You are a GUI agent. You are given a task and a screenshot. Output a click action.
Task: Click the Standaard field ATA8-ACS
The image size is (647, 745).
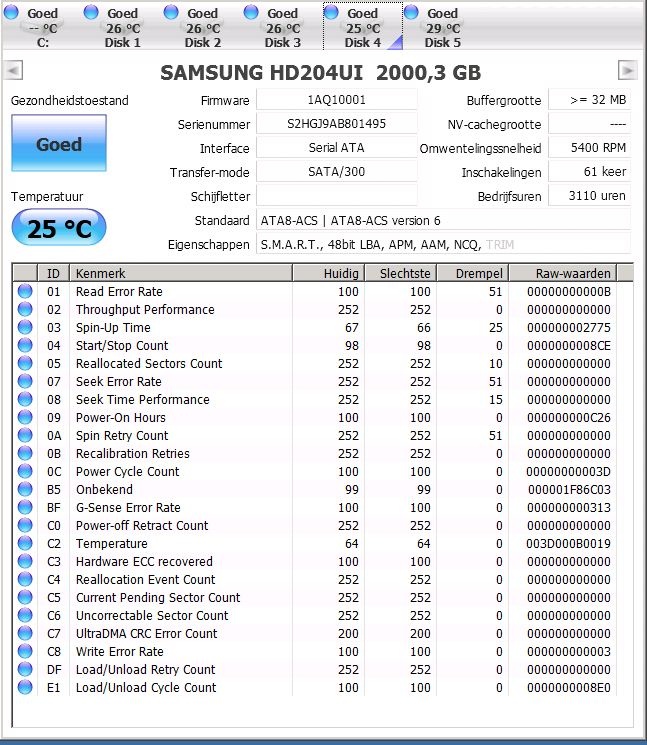click(x=443, y=220)
